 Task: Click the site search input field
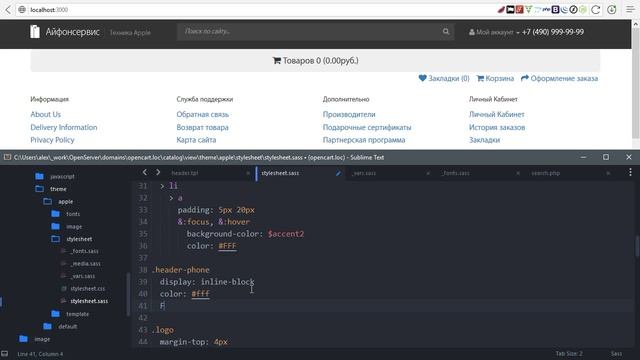309,31
